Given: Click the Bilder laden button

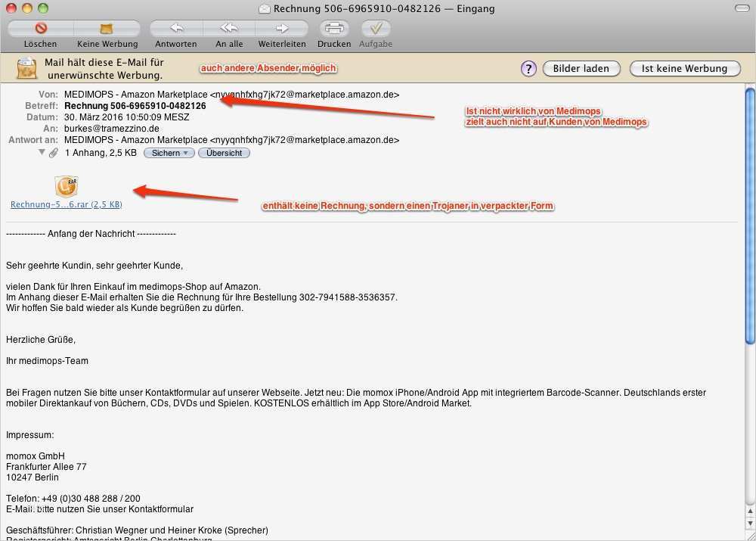Looking at the screenshot, I should (x=581, y=69).
